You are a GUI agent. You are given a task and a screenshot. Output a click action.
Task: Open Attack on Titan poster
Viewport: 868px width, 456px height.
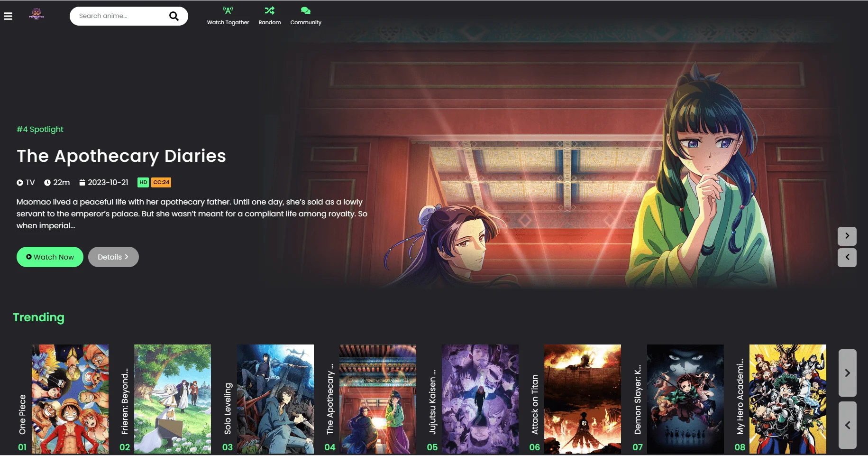tap(583, 399)
